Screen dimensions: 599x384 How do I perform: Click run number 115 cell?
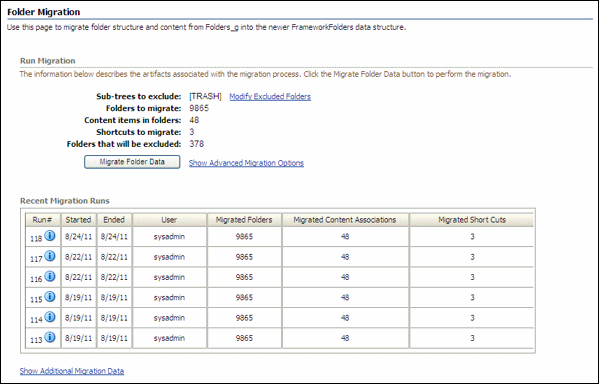coord(43,297)
